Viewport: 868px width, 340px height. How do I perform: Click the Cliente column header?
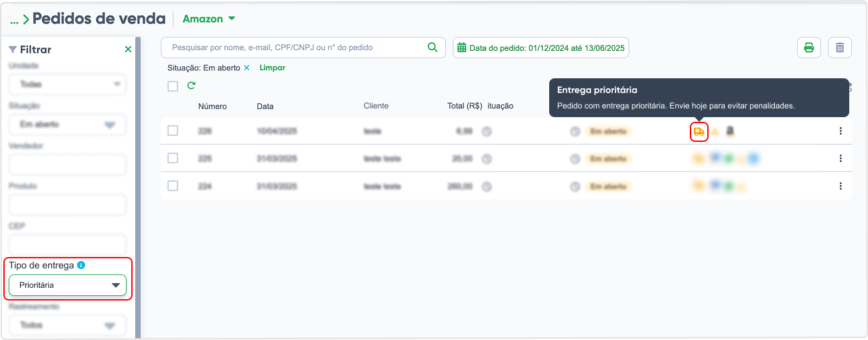376,106
